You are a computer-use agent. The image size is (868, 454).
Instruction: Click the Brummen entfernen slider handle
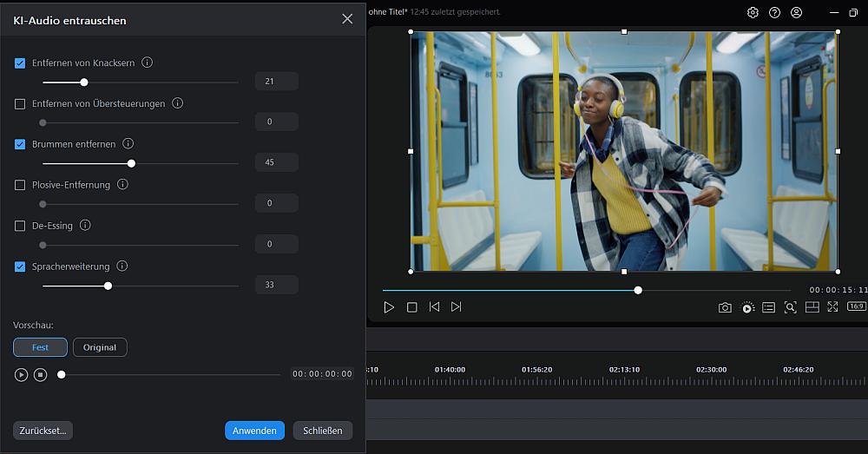tap(131, 163)
